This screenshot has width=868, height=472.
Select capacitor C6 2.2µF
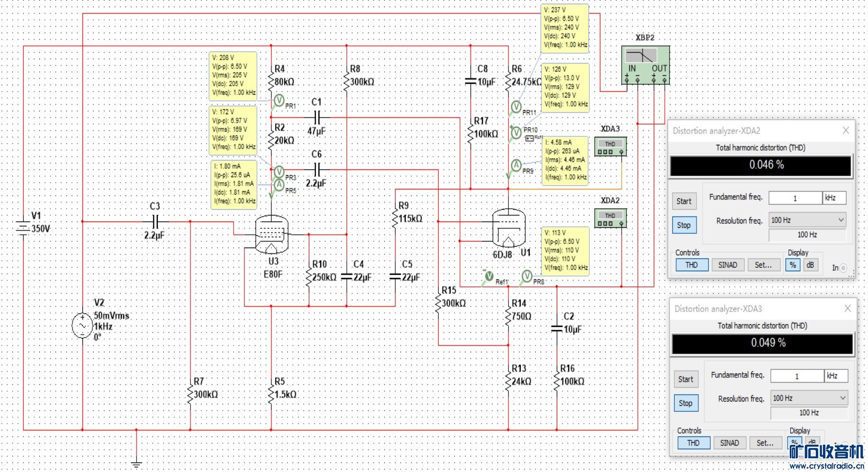[317, 169]
